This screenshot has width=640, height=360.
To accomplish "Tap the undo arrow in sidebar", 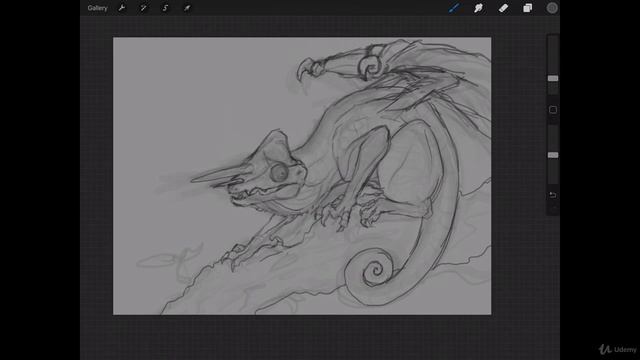I will (553, 195).
